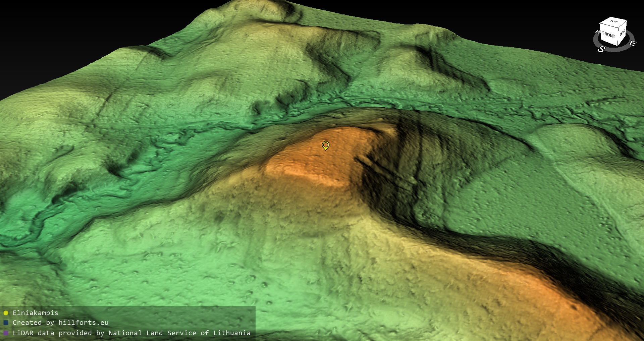Switch to top view via cube's TOP face

click(614, 22)
